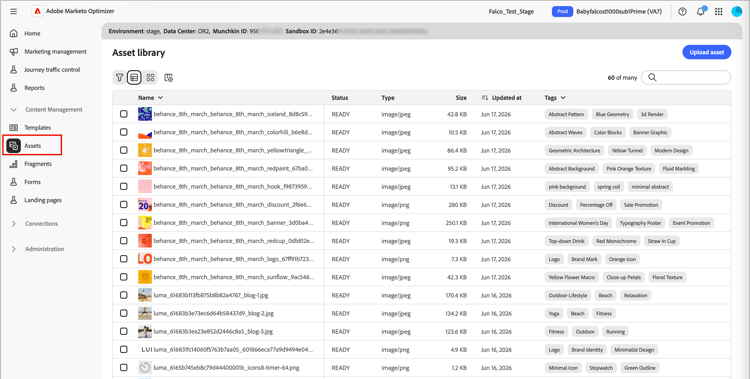Screen dimensions: 750x379
Task: Click the Stopwatch tag
Action: tap(601, 368)
